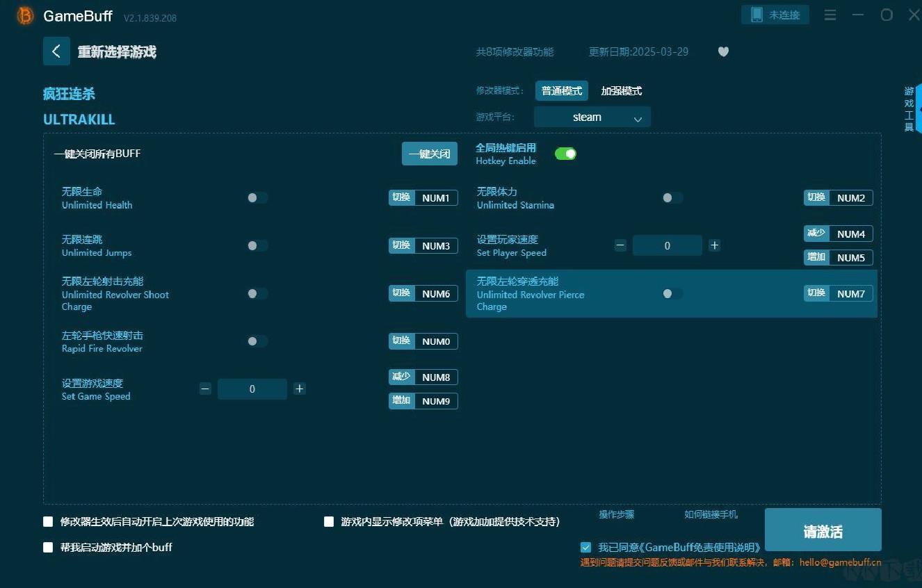
Task: Click the 请激活 activate button
Action: (823, 530)
